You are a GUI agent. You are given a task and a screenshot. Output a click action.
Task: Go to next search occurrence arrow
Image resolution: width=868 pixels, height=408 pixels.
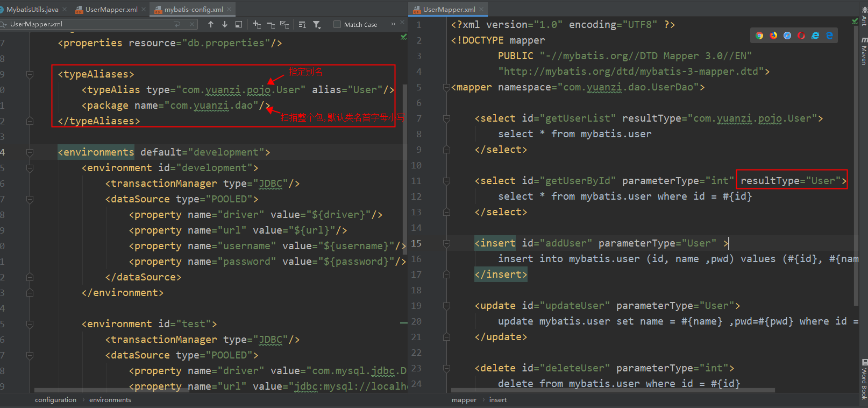pyautogui.click(x=225, y=24)
